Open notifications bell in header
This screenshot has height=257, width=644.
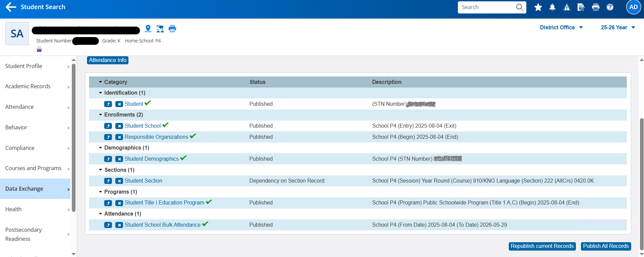552,7
